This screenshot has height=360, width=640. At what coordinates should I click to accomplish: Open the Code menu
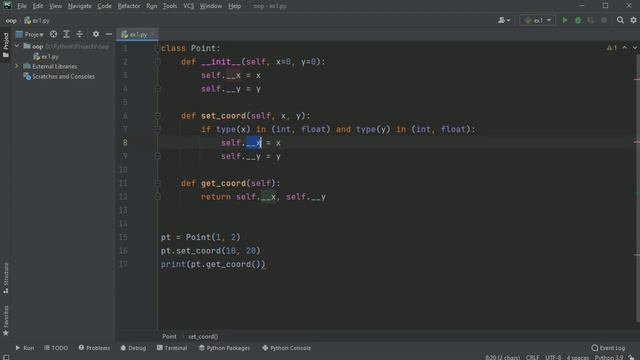(104, 6)
